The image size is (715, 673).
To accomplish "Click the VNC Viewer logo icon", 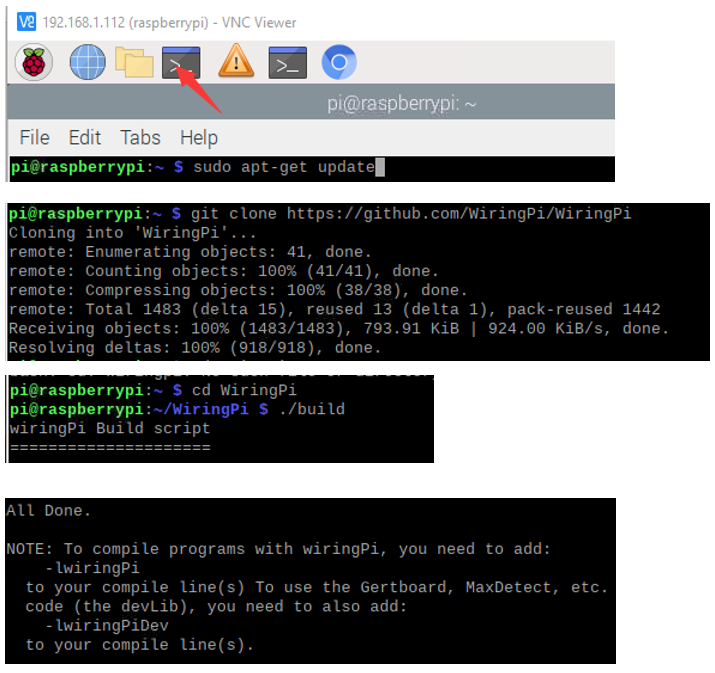I will pos(26,21).
